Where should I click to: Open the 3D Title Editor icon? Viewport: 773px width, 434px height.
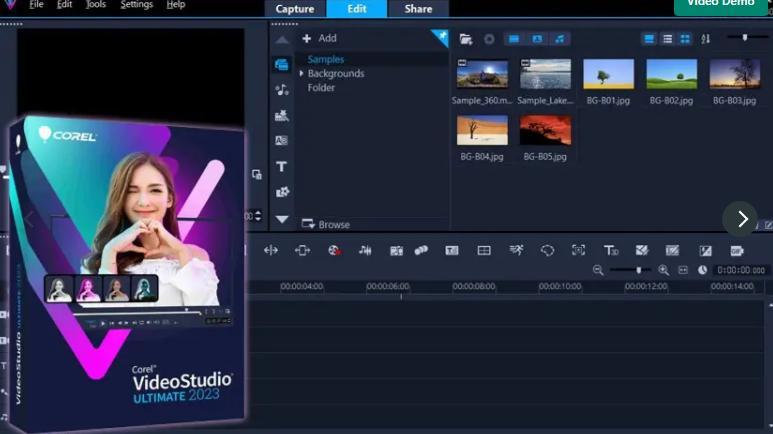(x=611, y=251)
